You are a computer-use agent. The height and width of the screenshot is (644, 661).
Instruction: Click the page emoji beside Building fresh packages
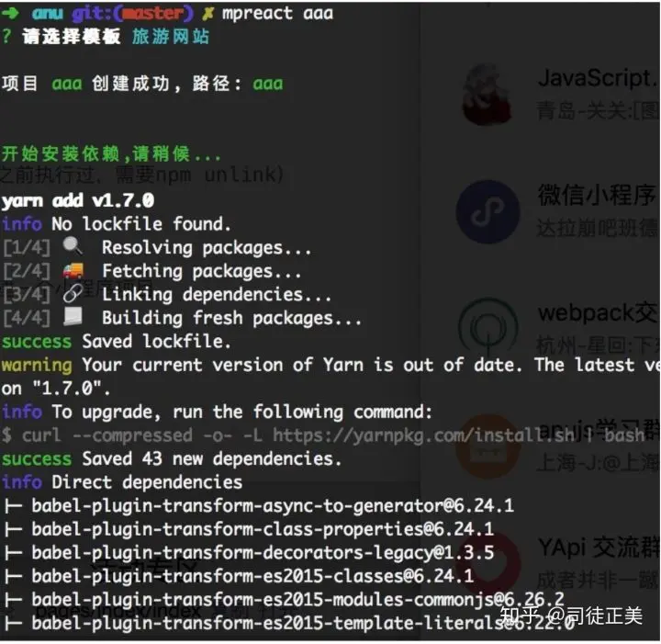[x=73, y=316]
